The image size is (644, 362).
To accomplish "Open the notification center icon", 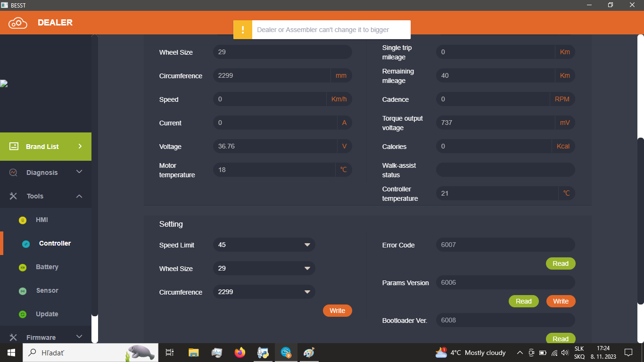I will 628,353.
